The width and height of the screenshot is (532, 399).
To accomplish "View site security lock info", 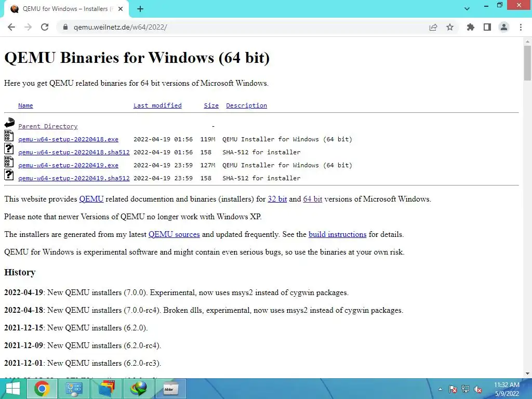I will click(x=65, y=27).
